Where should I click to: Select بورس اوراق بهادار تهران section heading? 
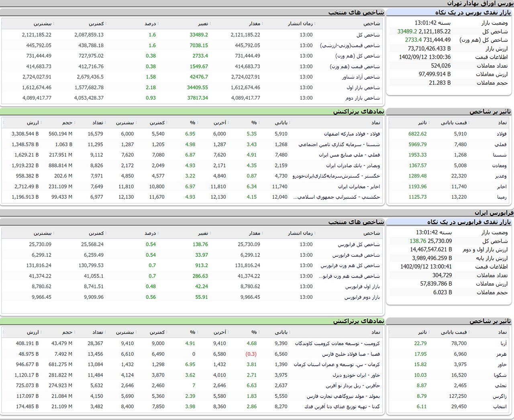point(480,3)
